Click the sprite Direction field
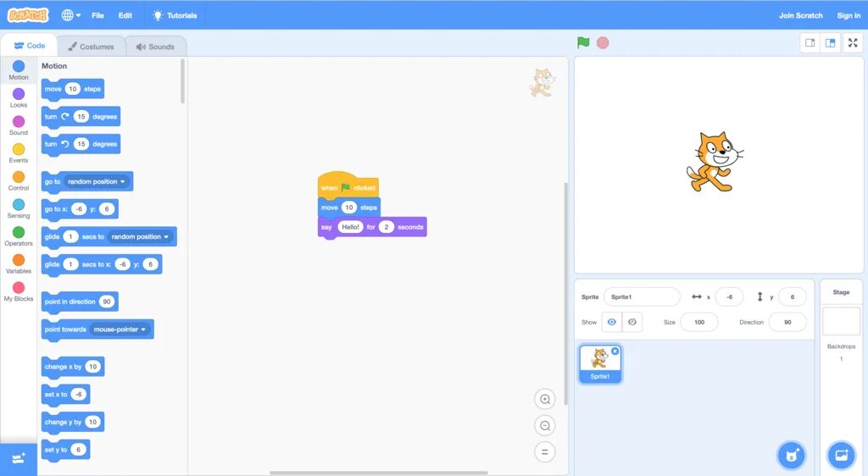 787,322
